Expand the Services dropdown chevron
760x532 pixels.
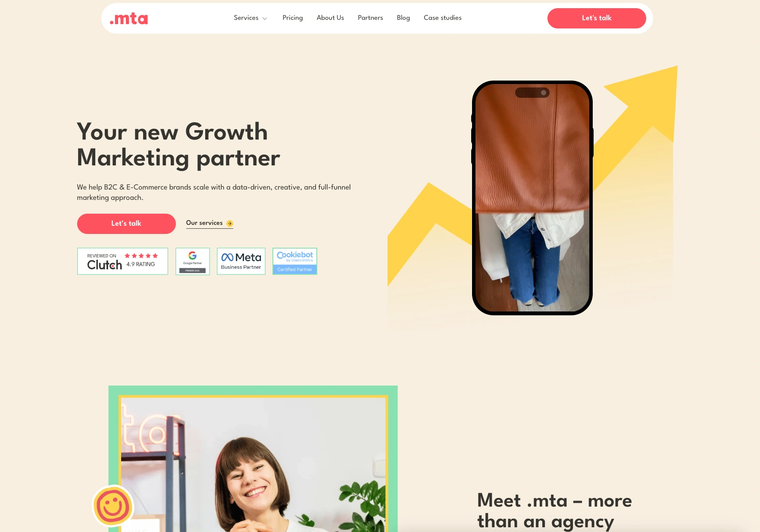pyautogui.click(x=265, y=19)
